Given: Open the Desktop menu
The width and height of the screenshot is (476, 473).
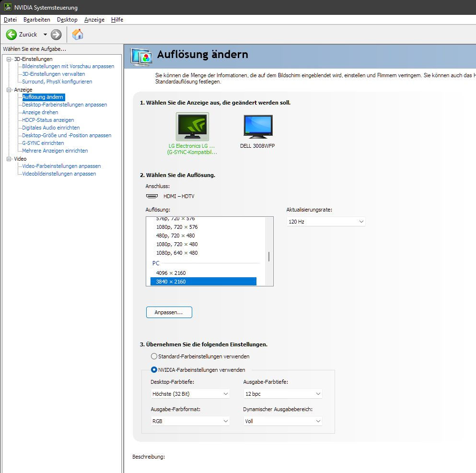Looking at the screenshot, I should (67, 20).
